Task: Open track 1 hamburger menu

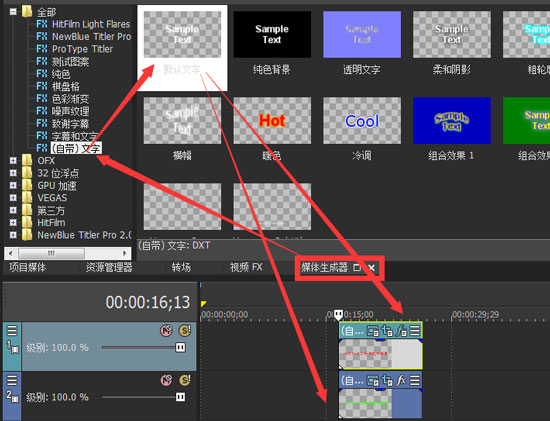Action: (x=12, y=330)
